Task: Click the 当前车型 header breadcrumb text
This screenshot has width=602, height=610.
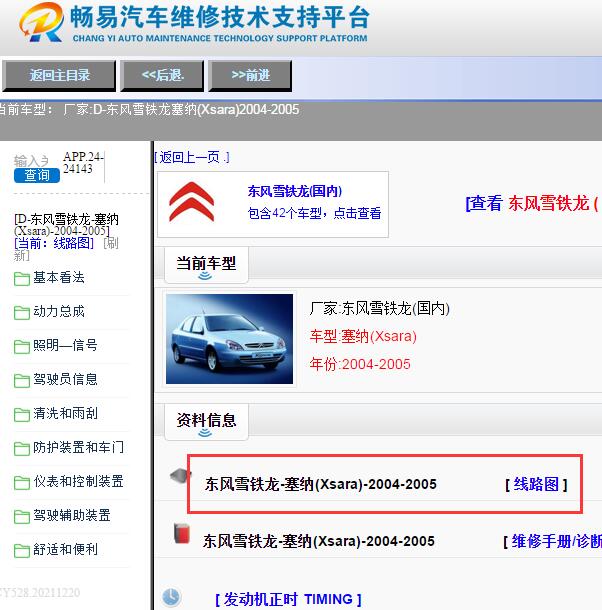Action: 148,110
